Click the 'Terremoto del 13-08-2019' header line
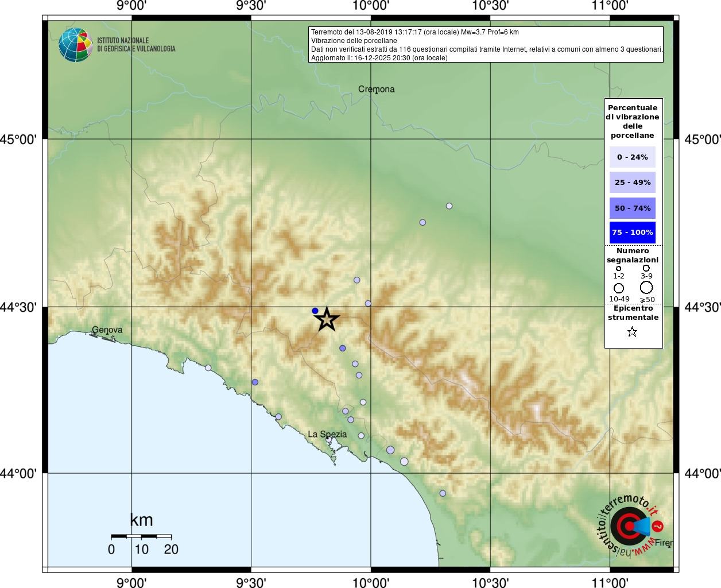The width and height of the screenshot is (721, 588). point(415,32)
